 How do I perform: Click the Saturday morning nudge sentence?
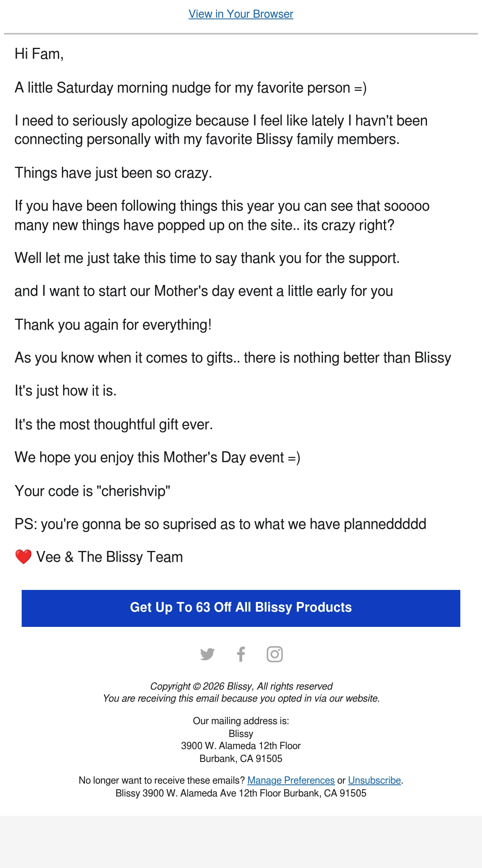coord(191,88)
